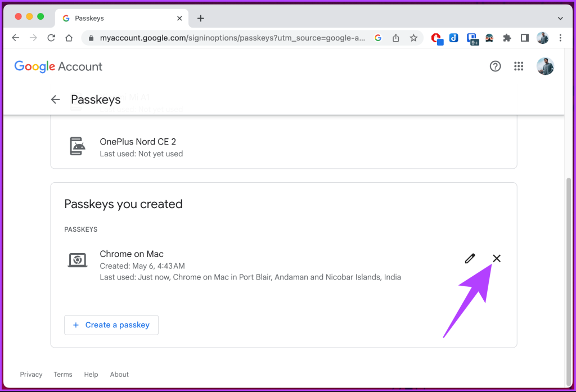This screenshot has height=392, width=576.
Task: Click the blue J extension icon
Action: click(453, 38)
